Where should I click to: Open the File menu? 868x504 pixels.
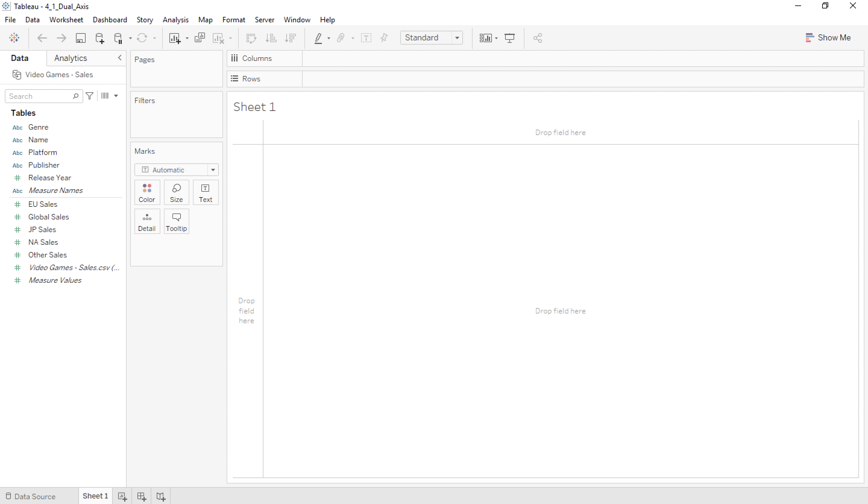tap(10, 20)
